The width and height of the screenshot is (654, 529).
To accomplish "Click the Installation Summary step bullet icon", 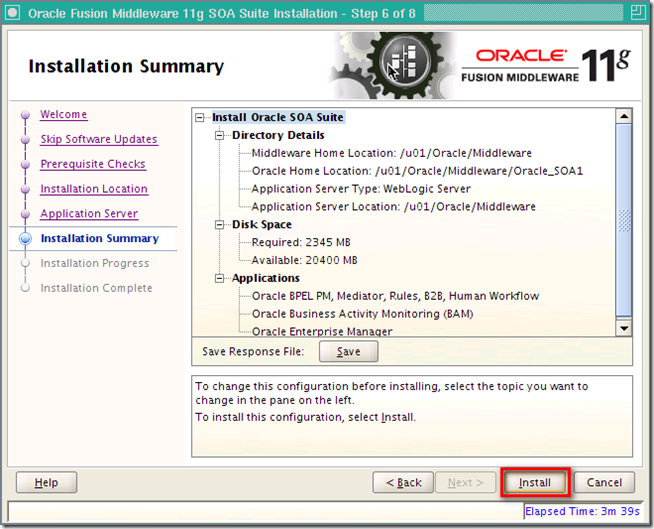I will 25,238.
